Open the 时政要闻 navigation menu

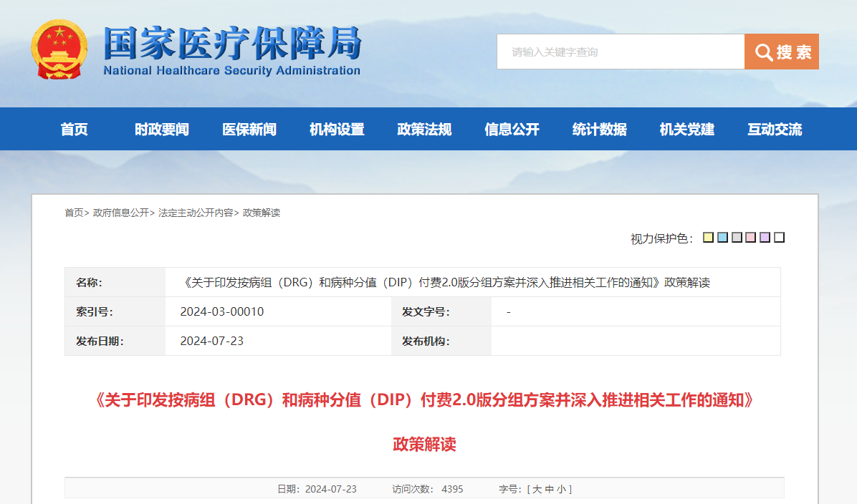162,130
